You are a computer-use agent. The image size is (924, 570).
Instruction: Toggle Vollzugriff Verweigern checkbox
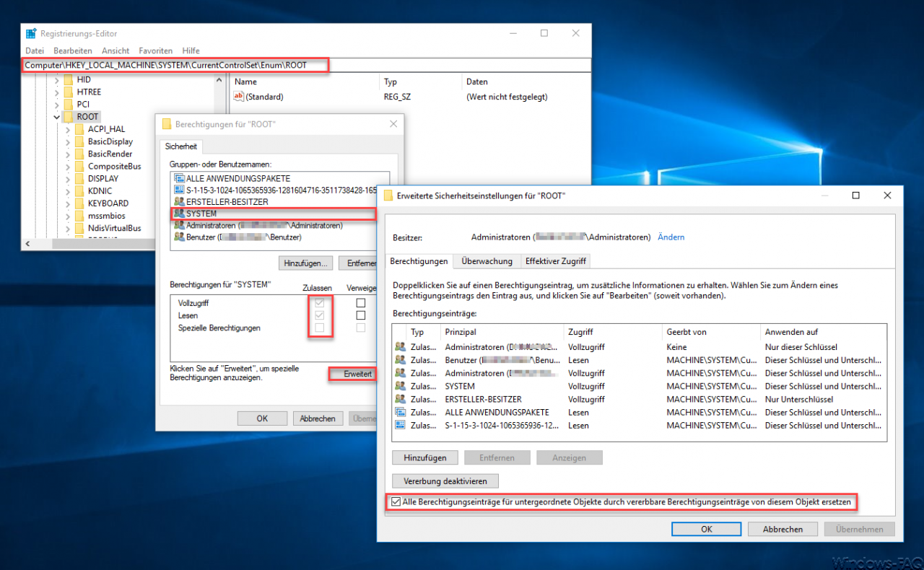tap(361, 303)
